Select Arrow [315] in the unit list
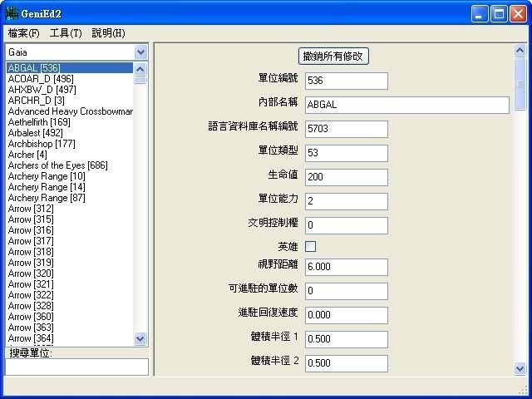 coord(70,219)
